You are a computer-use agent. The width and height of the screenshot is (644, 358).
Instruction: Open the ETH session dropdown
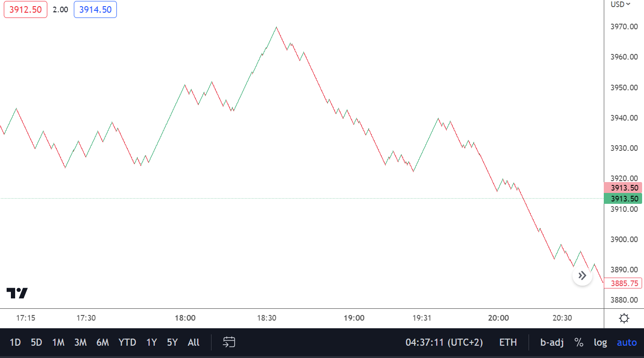tap(508, 342)
